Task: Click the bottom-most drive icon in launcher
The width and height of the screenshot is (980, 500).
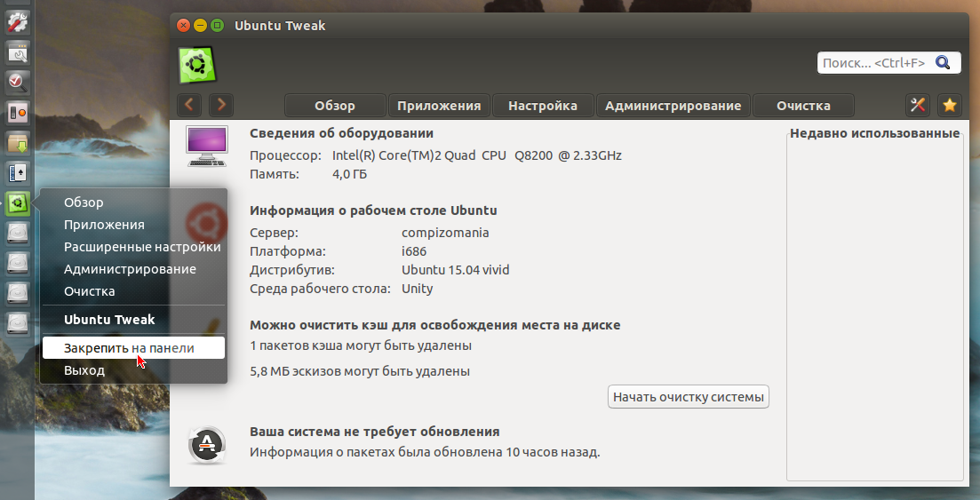Action: point(18,323)
